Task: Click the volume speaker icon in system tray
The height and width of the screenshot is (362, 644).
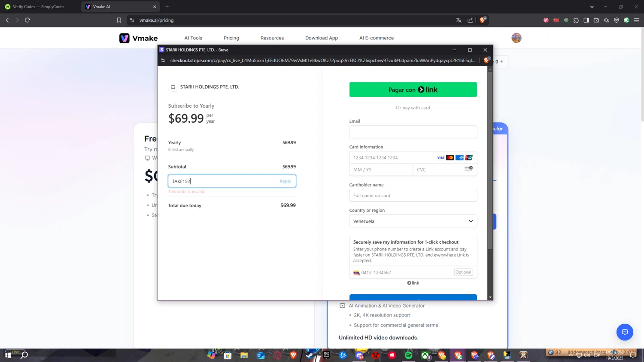Action: point(587,356)
